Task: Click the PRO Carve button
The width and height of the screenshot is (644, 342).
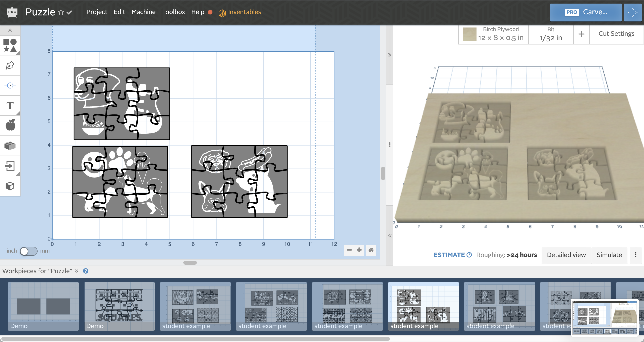Action: click(585, 12)
